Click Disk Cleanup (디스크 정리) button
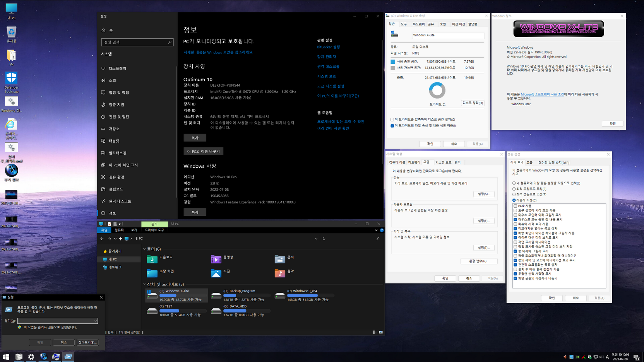 coord(473,103)
